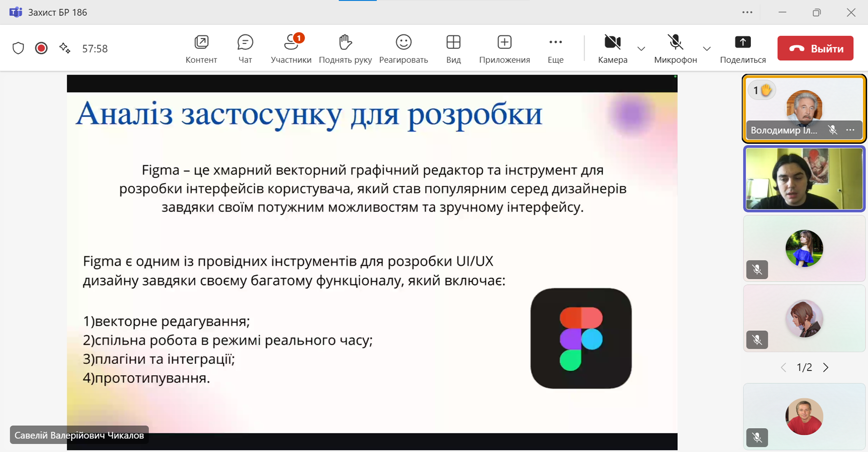Expand microphone options dropdown arrow
The height and width of the screenshot is (452, 868).
click(x=707, y=49)
